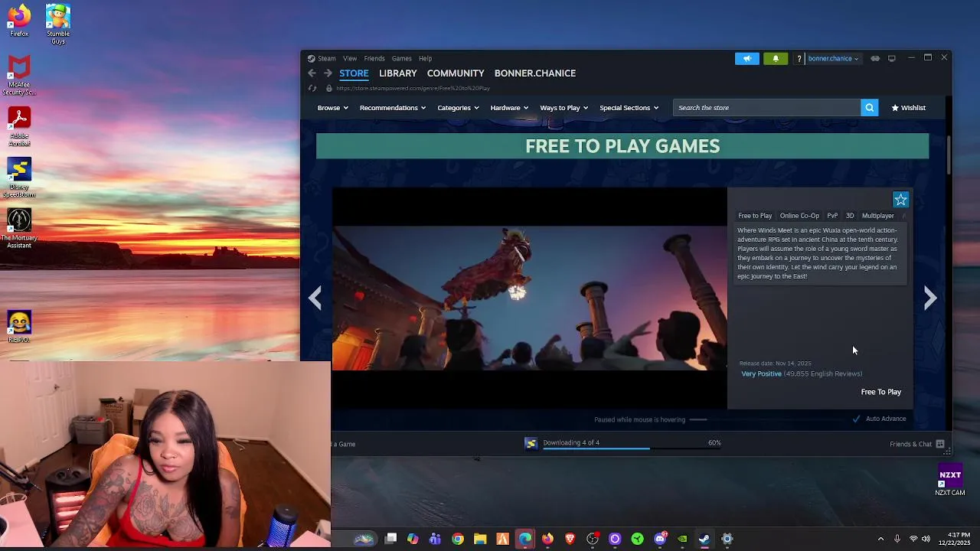The width and height of the screenshot is (980, 551).
Task: Show hidden system tray icons chevron
Action: coord(880,539)
